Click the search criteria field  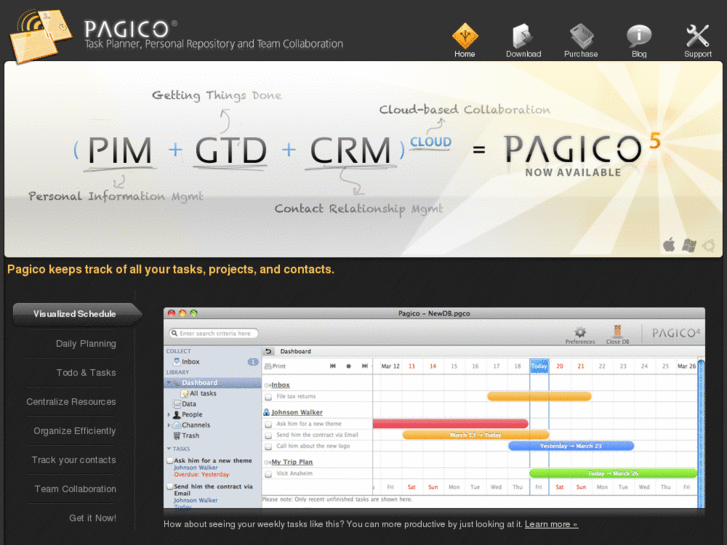click(213, 333)
